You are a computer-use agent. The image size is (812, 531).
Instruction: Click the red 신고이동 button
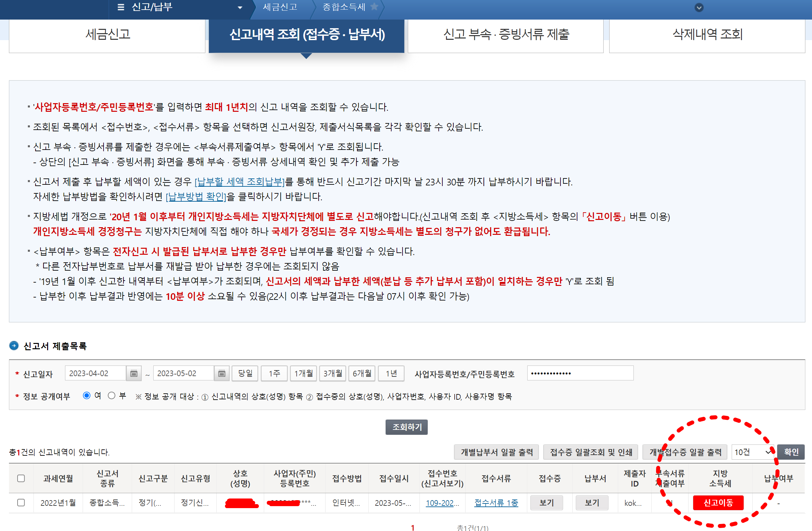718,502
